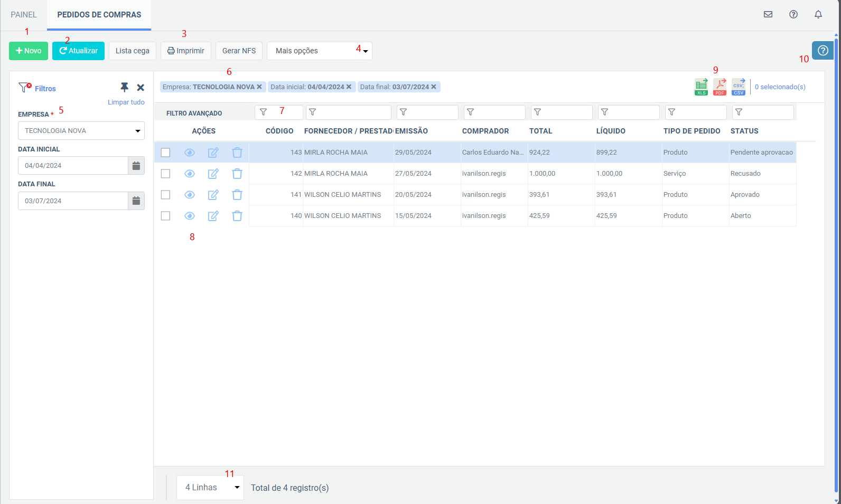Pin the Filtros panel
841x504 pixels.
pos(125,87)
